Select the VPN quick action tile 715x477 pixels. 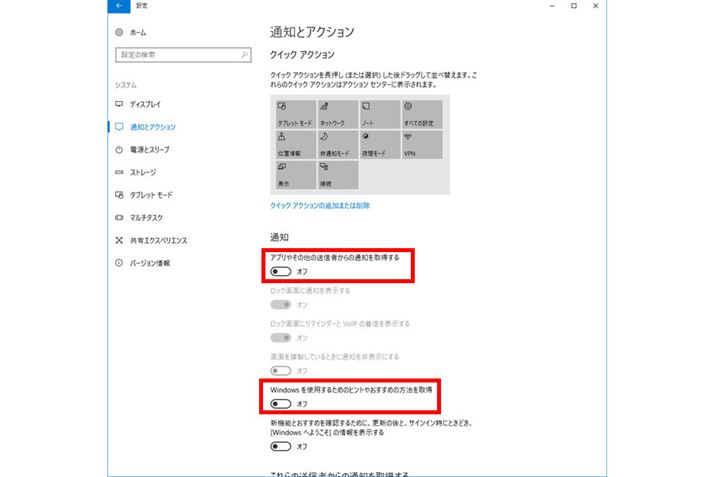click(422, 145)
